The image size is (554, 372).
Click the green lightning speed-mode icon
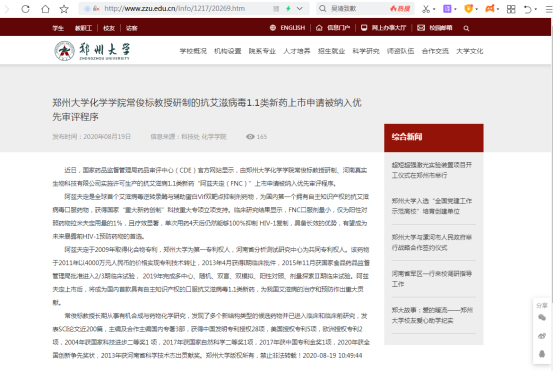pyautogui.click(x=288, y=8)
